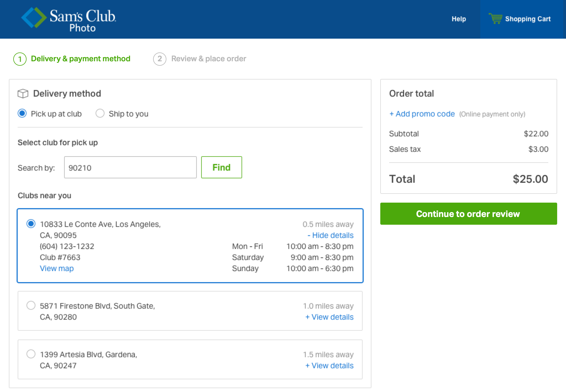This screenshot has height=392, width=566.
Task: Open the Help menu item
Action: (x=459, y=19)
